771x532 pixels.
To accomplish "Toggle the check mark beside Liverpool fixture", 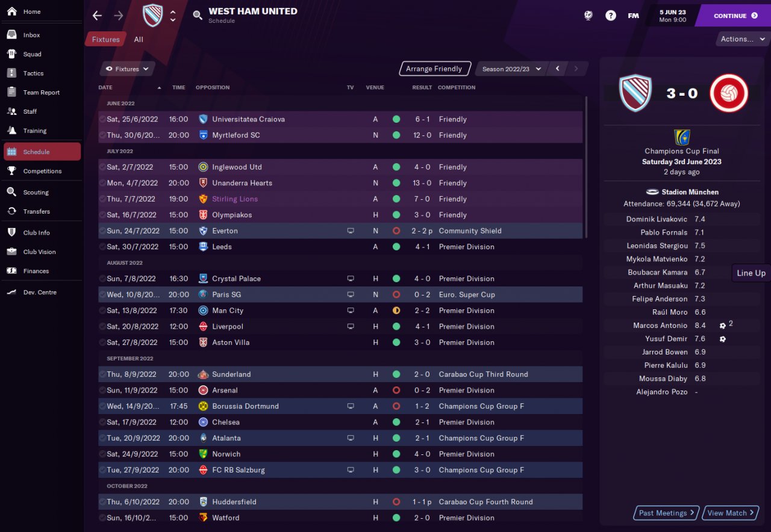I will coord(102,327).
